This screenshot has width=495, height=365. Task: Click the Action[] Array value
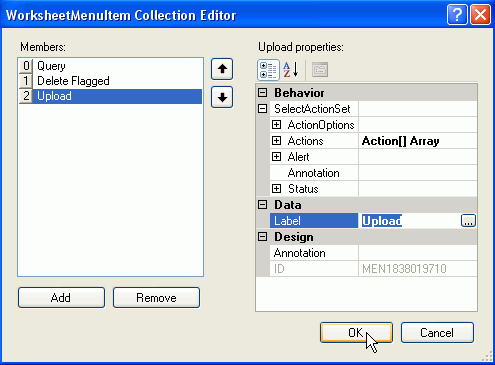pos(400,141)
